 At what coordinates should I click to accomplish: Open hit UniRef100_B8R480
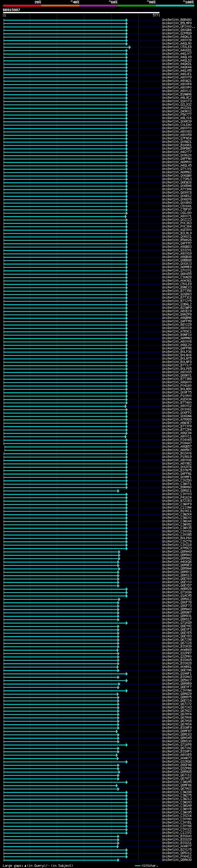pyautogui.click(x=177, y=20)
